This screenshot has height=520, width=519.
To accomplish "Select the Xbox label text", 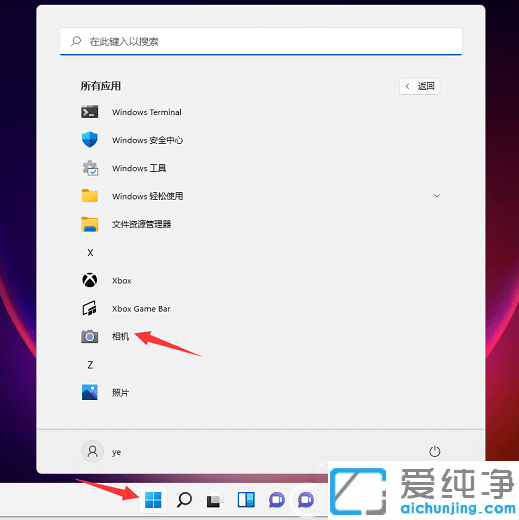I will (x=122, y=281).
